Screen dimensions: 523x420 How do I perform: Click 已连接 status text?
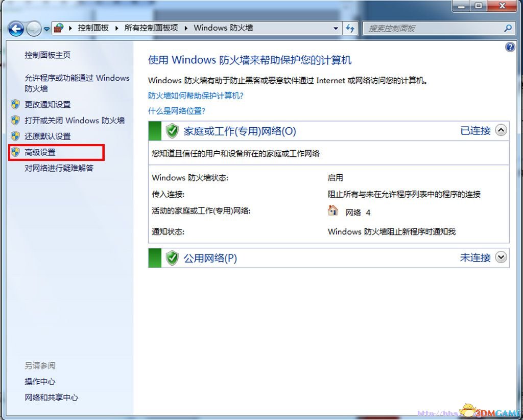pos(476,131)
